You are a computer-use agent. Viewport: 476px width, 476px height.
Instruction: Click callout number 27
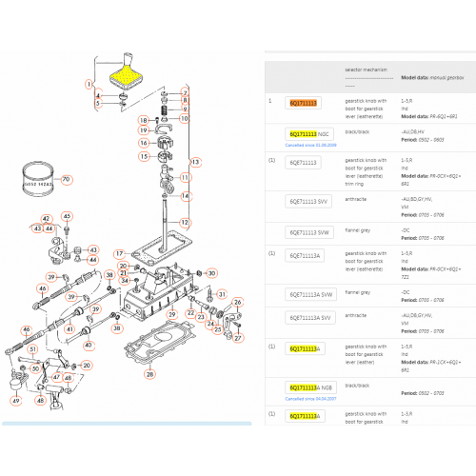click(238, 338)
